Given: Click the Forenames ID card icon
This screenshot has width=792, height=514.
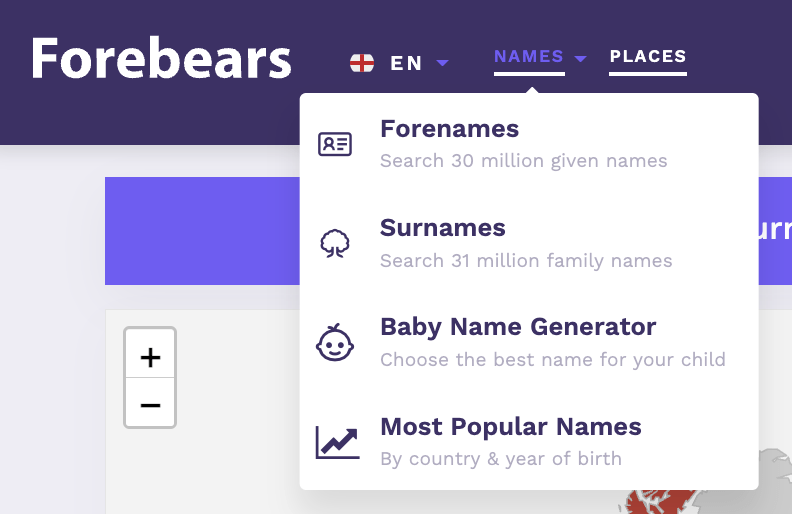Looking at the screenshot, I should [x=334, y=144].
